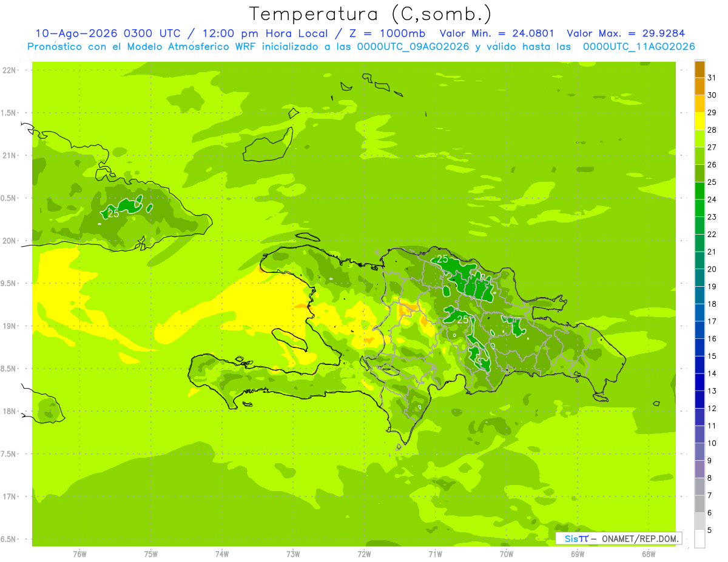The width and height of the screenshot is (728, 562).
Task: Click the "7.5N" latitude label
Action: [9, 455]
